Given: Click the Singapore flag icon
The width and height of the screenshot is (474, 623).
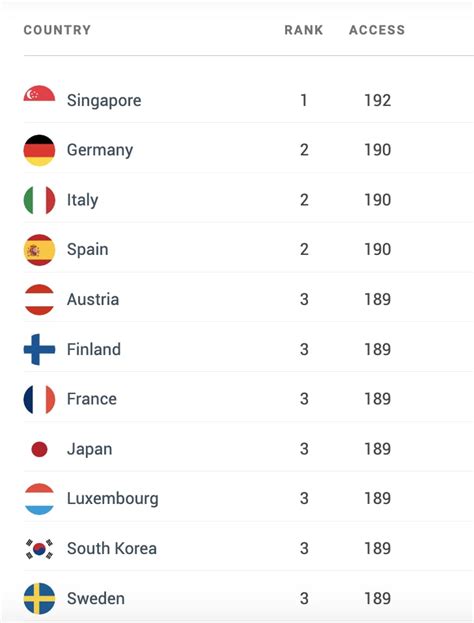Looking at the screenshot, I should [x=39, y=93].
